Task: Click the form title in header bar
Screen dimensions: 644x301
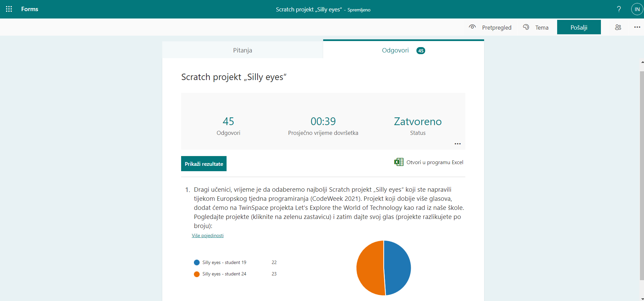Action: (x=309, y=9)
